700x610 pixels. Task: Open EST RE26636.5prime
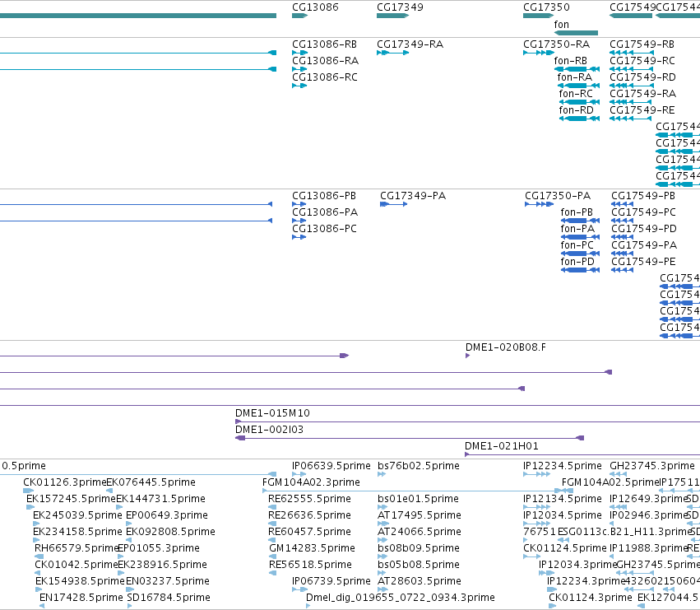(x=310, y=515)
